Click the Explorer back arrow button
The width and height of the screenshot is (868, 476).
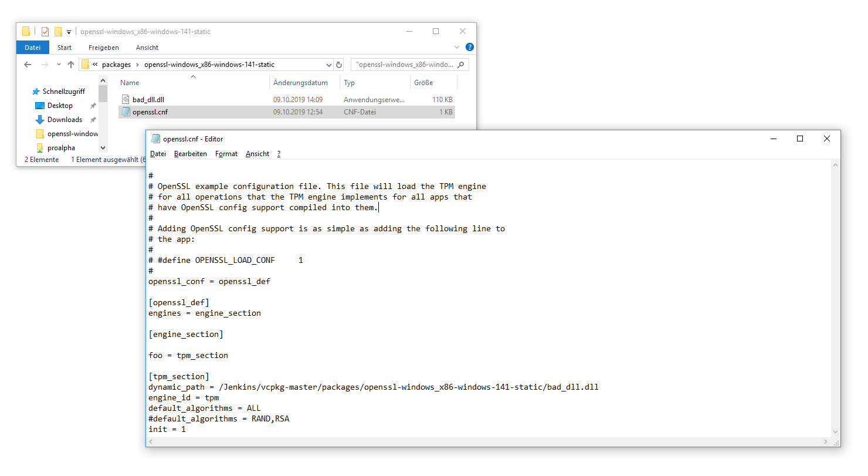click(28, 65)
